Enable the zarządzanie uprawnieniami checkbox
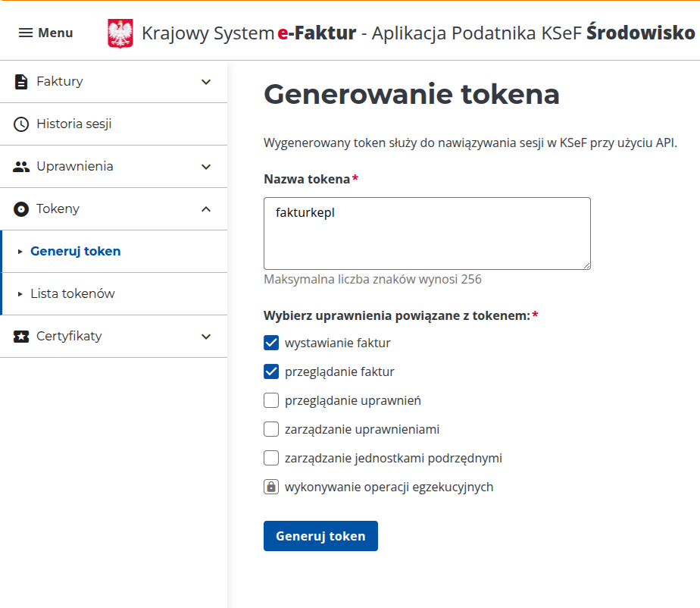700x608 pixels. 271,429
